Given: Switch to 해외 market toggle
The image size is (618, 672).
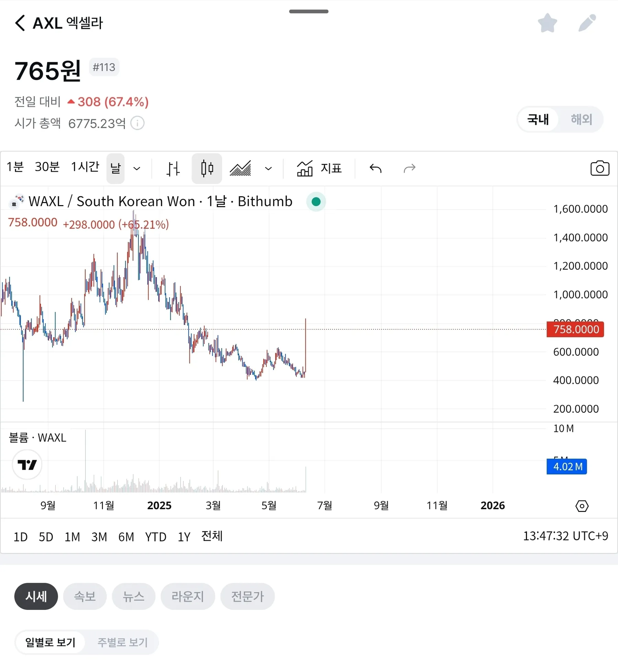Looking at the screenshot, I should pos(581,119).
